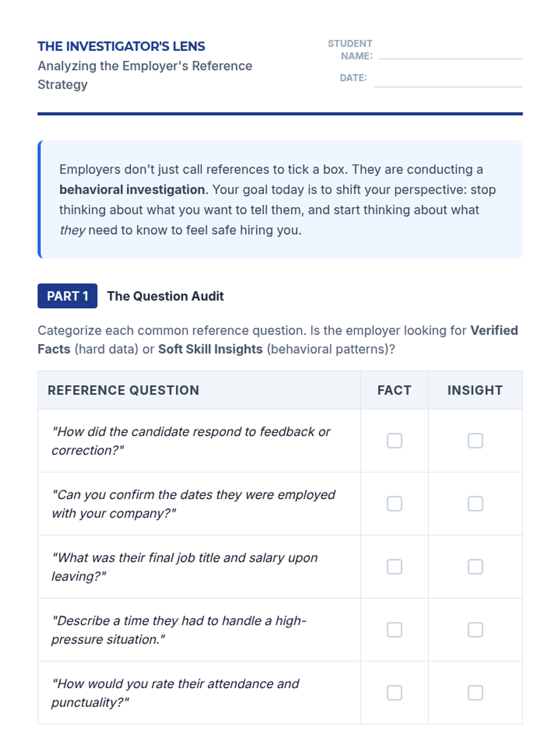Click the bold "behavioral investigation" text
The height and width of the screenshot is (747, 560).
pyautogui.click(x=132, y=190)
